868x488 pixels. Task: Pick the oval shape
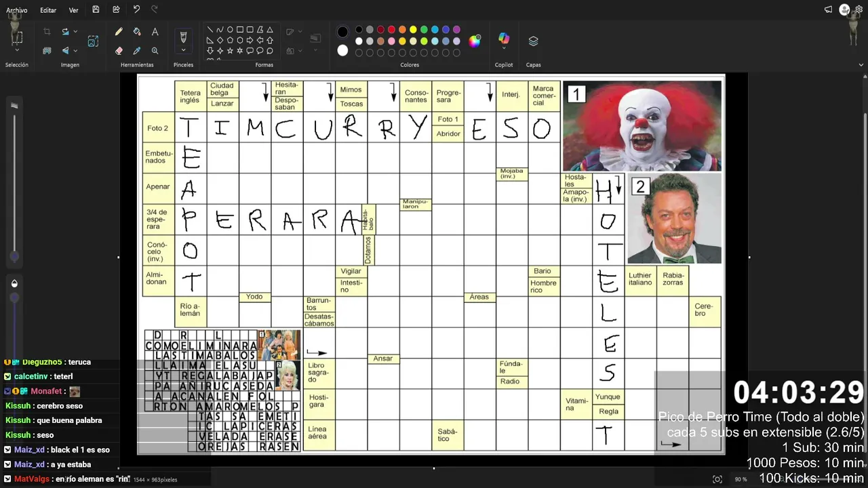(230, 30)
